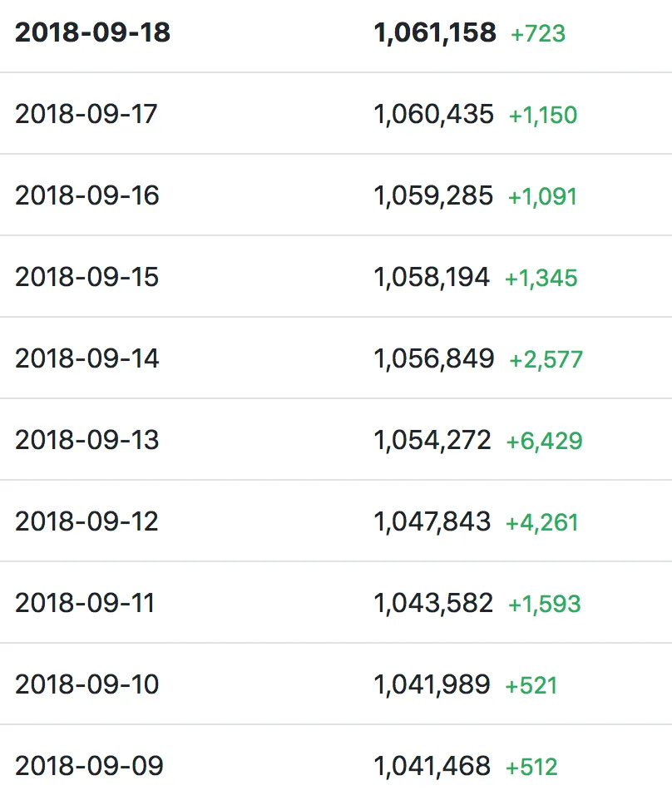Screen dimensions: 672x805
Task: Click the +6,429 change value
Action: point(544,441)
